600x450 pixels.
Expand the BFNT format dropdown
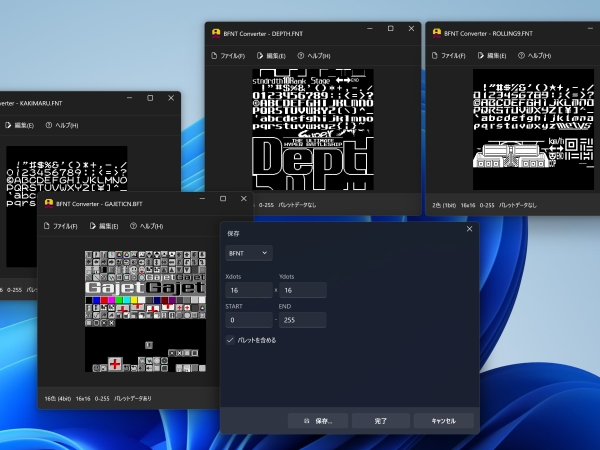(249, 253)
